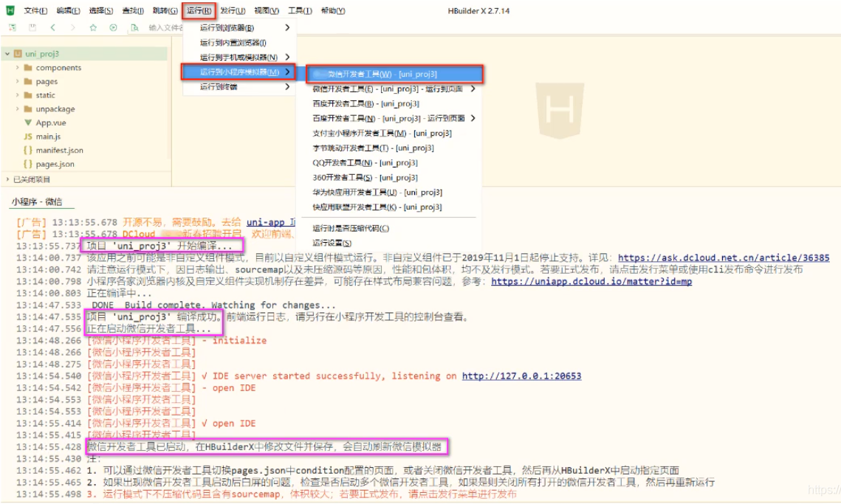This screenshot has height=504, width=841.
Task: Open the ask.dcloud.net.cn/article/36385 link
Action: point(724,258)
